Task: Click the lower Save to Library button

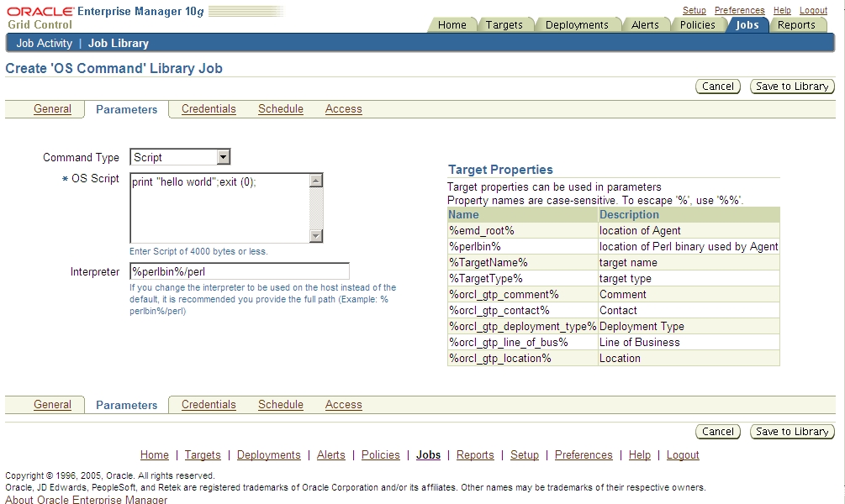Action: pyautogui.click(x=792, y=431)
